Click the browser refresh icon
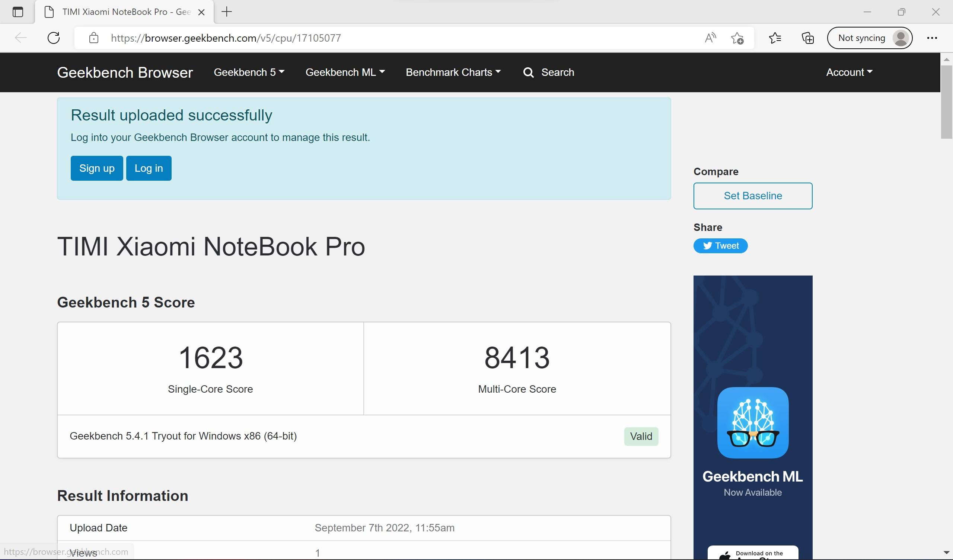 [54, 38]
